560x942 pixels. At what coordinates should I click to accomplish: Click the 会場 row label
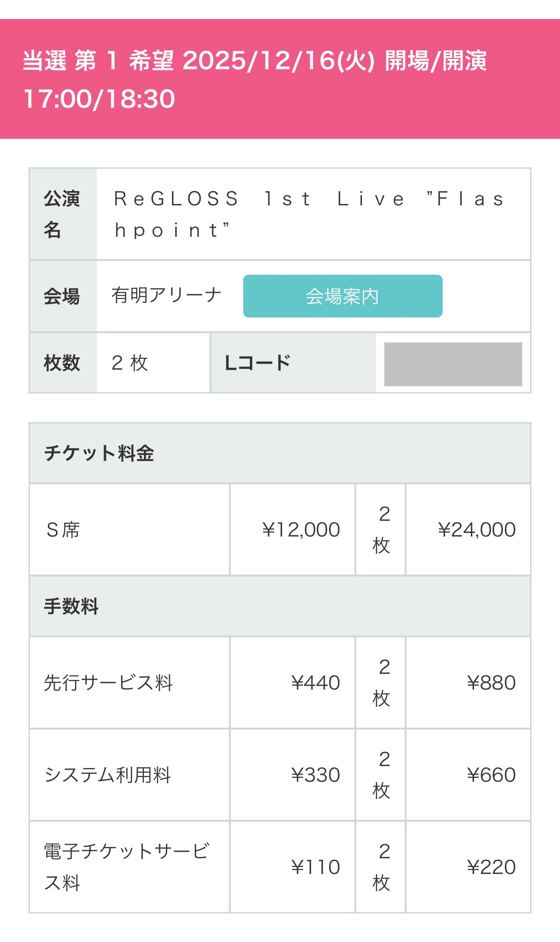tap(62, 297)
